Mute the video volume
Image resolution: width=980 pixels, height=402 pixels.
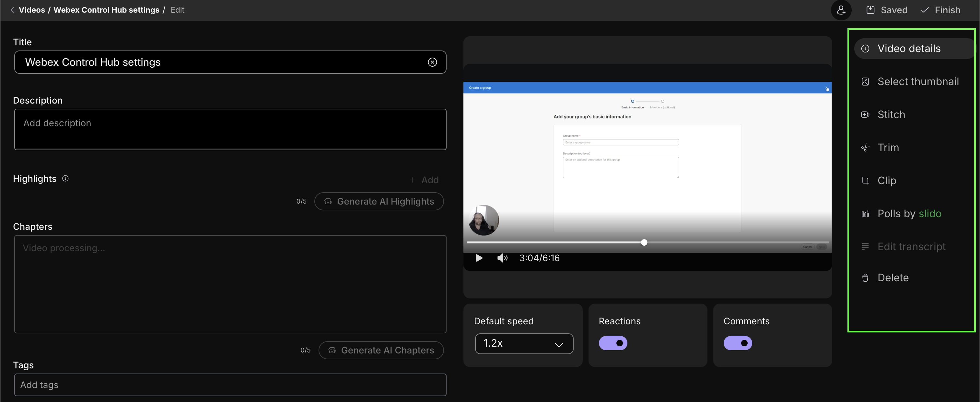502,258
